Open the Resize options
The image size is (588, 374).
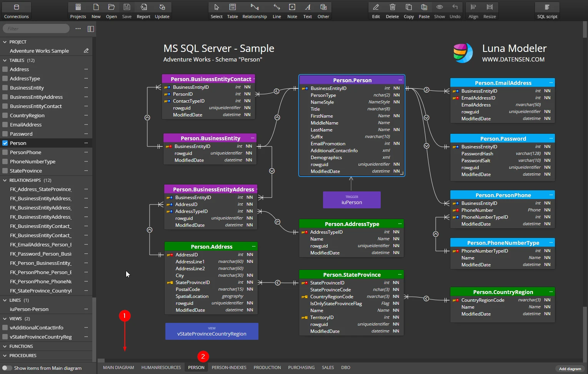pyautogui.click(x=490, y=11)
